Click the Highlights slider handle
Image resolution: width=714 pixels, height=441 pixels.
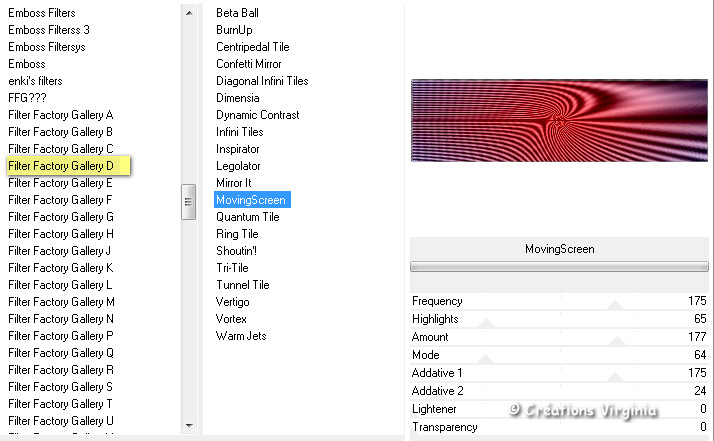pyautogui.click(x=486, y=323)
